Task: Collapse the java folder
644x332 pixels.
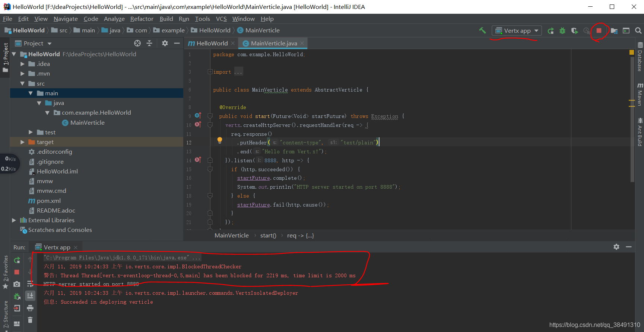Action: [x=39, y=103]
